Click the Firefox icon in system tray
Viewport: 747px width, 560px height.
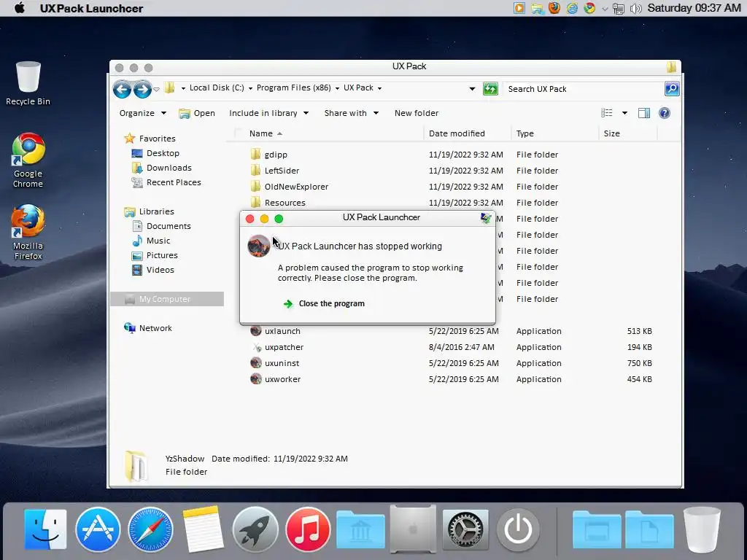point(554,8)
